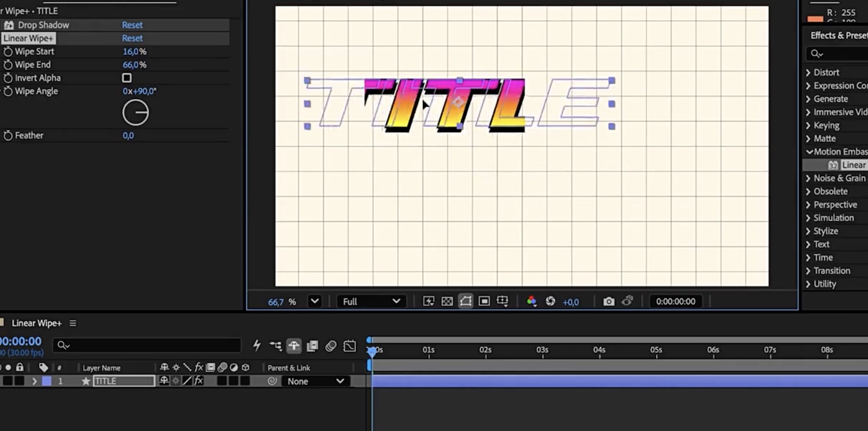Open the Parent & Link None dropdown
The height and width of the screenshot is (431, 868).
(x=315, y=381)
